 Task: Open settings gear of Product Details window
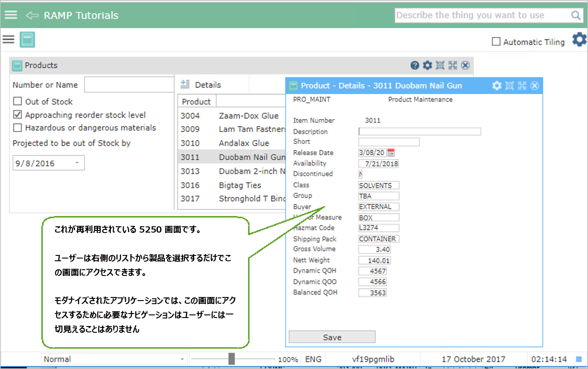coord(497,86)
